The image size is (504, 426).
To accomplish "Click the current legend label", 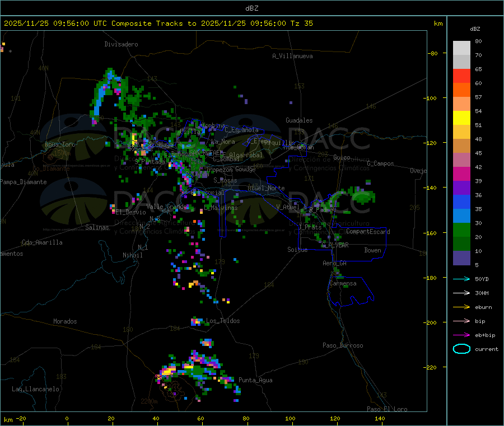I will coord(487,349).
